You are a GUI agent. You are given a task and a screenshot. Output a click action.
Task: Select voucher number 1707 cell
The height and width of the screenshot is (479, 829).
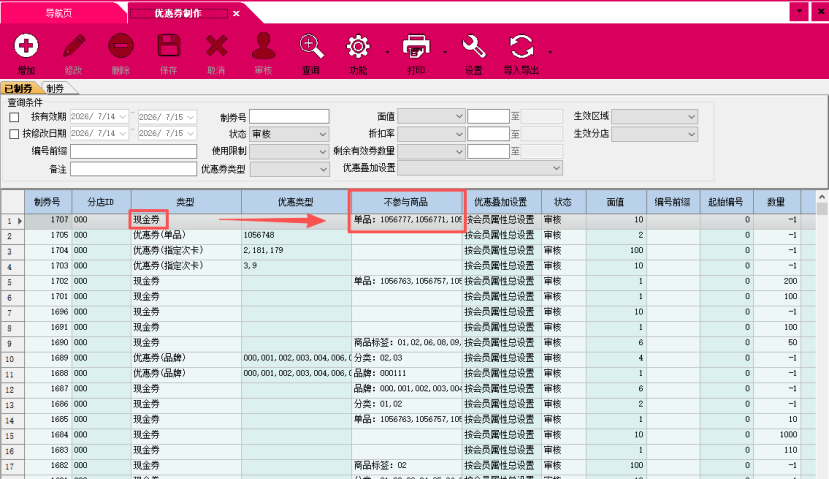pyautogui.click(x=48, y=219)
